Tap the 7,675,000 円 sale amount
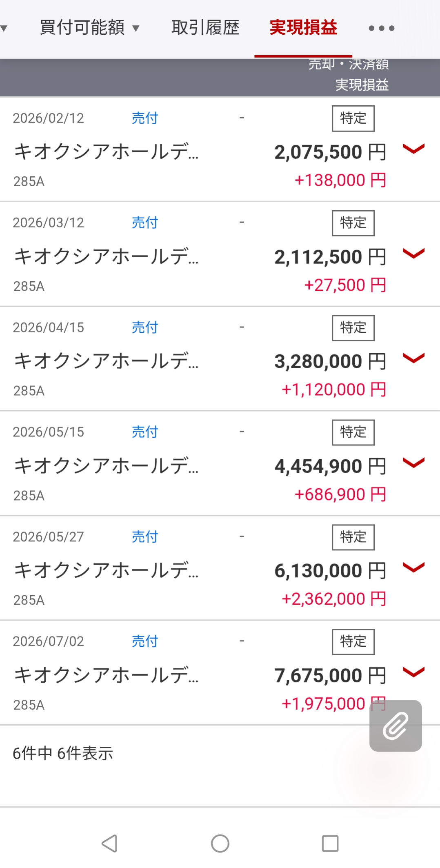 (330, 675)
